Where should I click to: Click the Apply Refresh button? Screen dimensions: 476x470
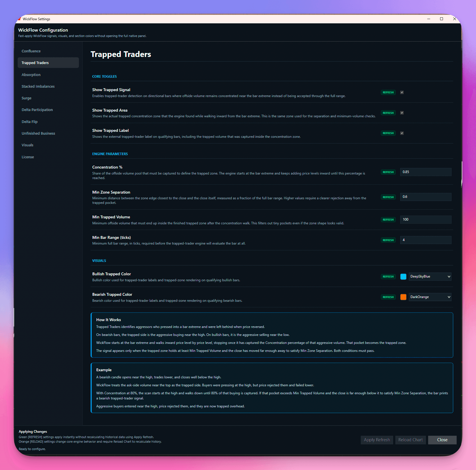[x=377, y=440]
